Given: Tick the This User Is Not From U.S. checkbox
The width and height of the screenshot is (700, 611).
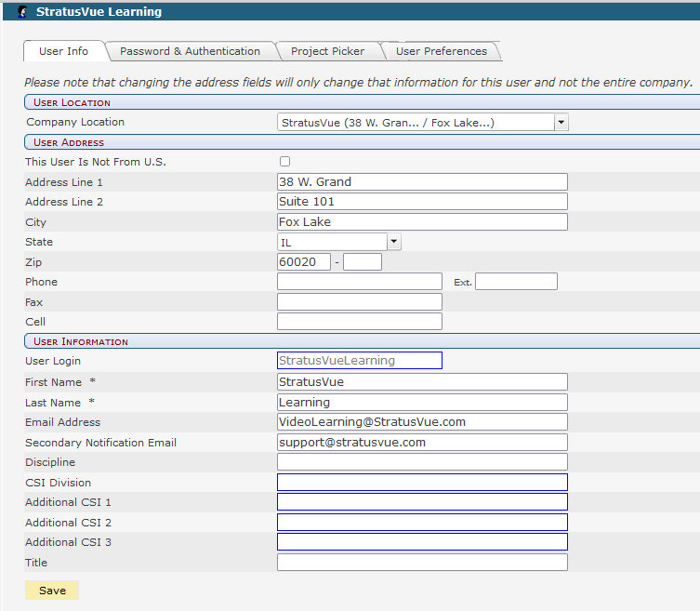Looking at the screenshot, I should 284,161.
